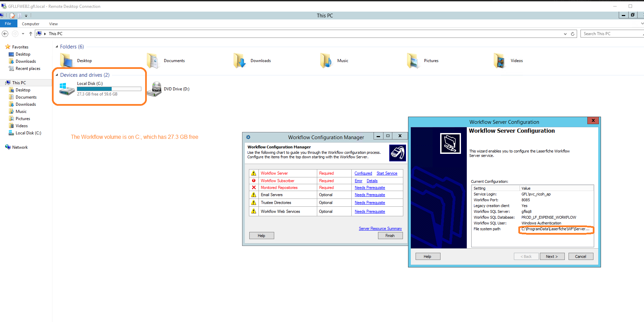
Task: Open the File menu tab
Action: click(x=8, y=24)
